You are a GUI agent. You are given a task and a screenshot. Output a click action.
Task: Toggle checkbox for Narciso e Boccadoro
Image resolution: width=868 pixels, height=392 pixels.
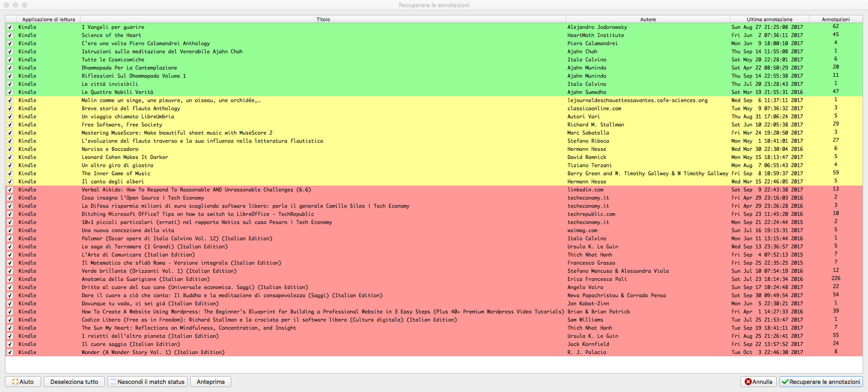[x=10, y=149]
